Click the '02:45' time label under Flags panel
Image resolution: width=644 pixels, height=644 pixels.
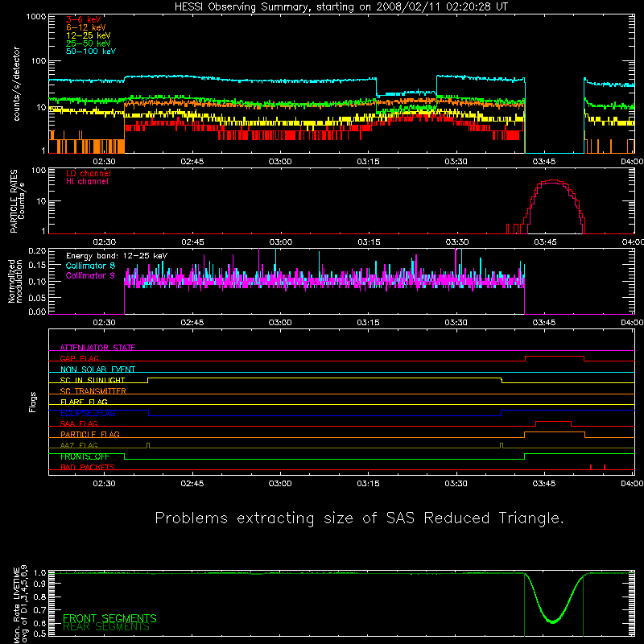[192, 484]
